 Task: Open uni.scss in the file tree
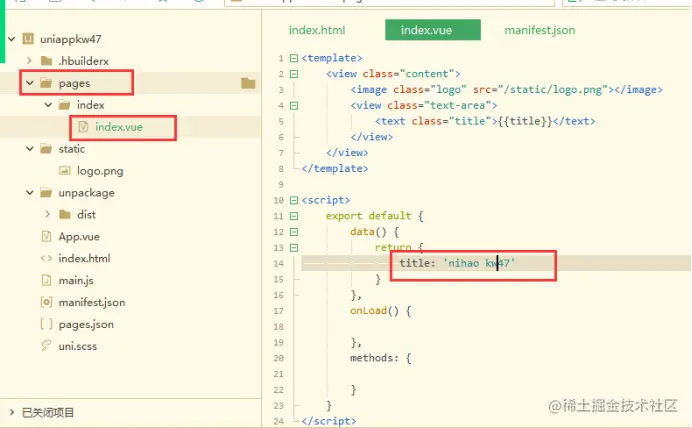click(x=78, y=346)
